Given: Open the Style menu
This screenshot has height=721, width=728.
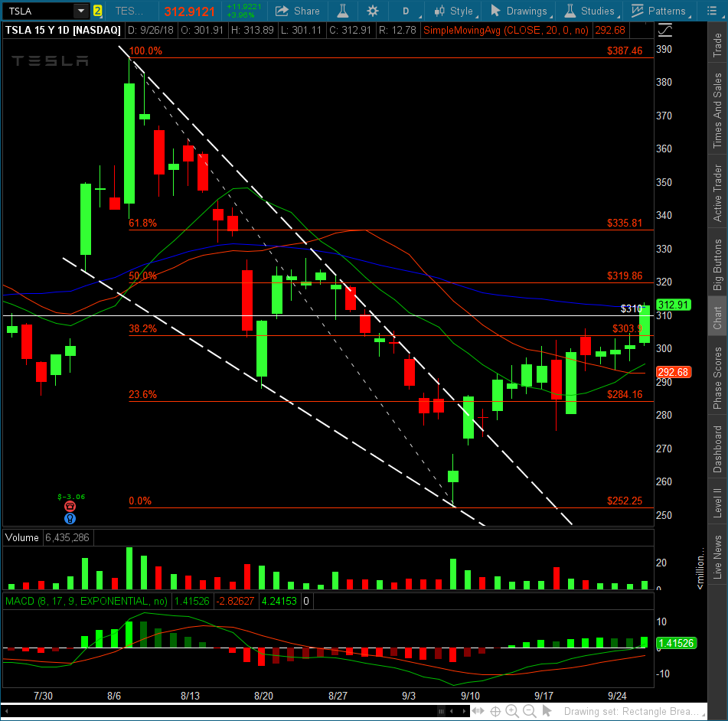Looking at the screenshot, I should (455, 11).
